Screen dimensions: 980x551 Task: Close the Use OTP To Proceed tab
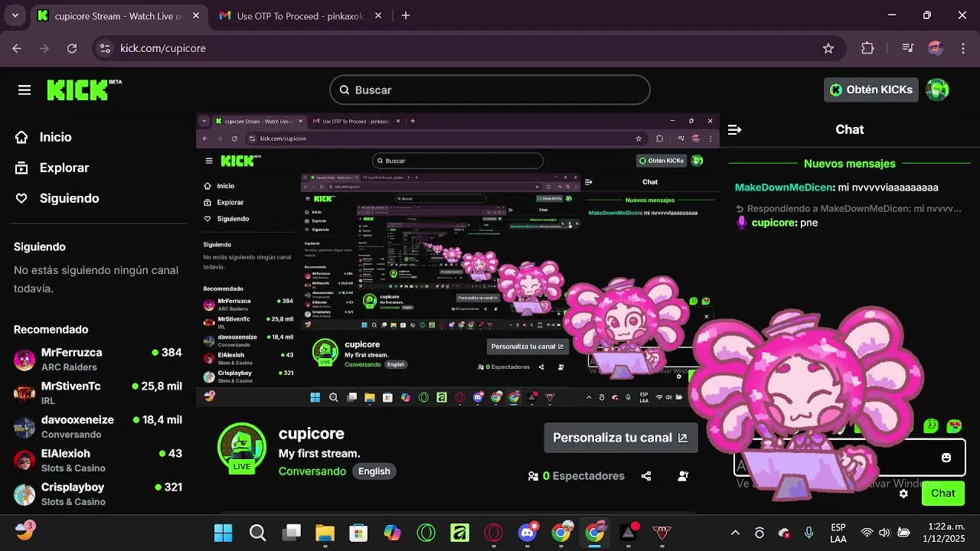(377, 16)
